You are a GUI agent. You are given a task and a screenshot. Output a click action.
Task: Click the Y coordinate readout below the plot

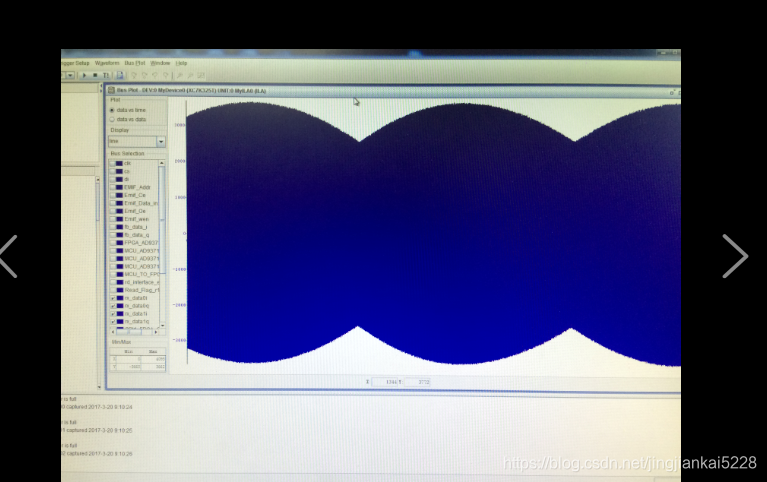pyautogui.click(x=417, y=382)
